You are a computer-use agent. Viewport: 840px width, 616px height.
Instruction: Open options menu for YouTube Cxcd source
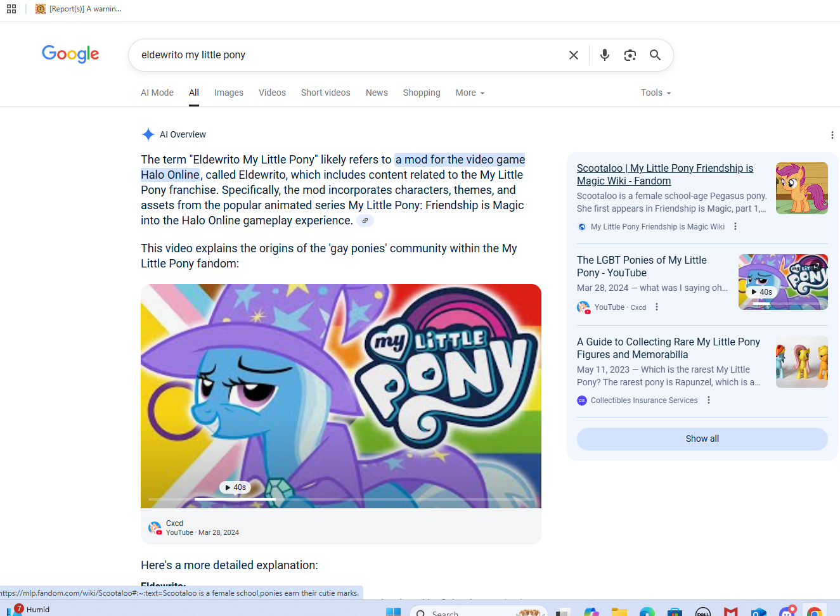(657, 307)
